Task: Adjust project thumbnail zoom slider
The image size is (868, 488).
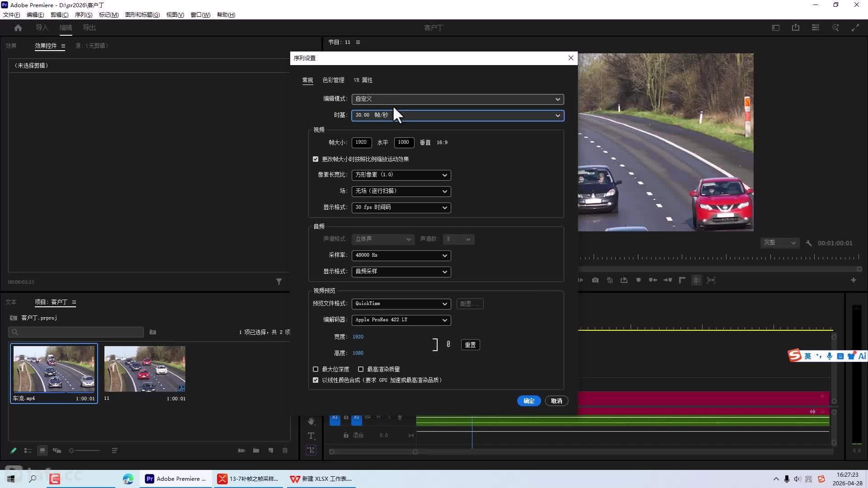Action: [x=85, y=450]
